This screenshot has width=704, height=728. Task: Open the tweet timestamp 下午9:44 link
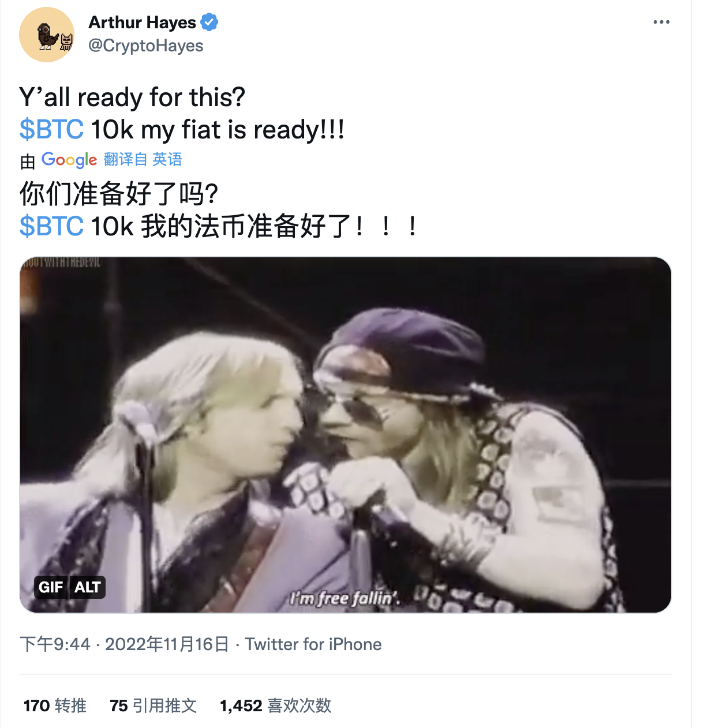point(55,644)
